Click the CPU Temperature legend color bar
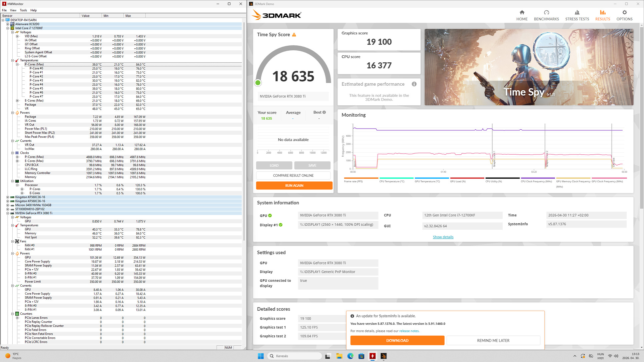The width and height of the screenshot is (644, 362). click(x=396, y=178)
